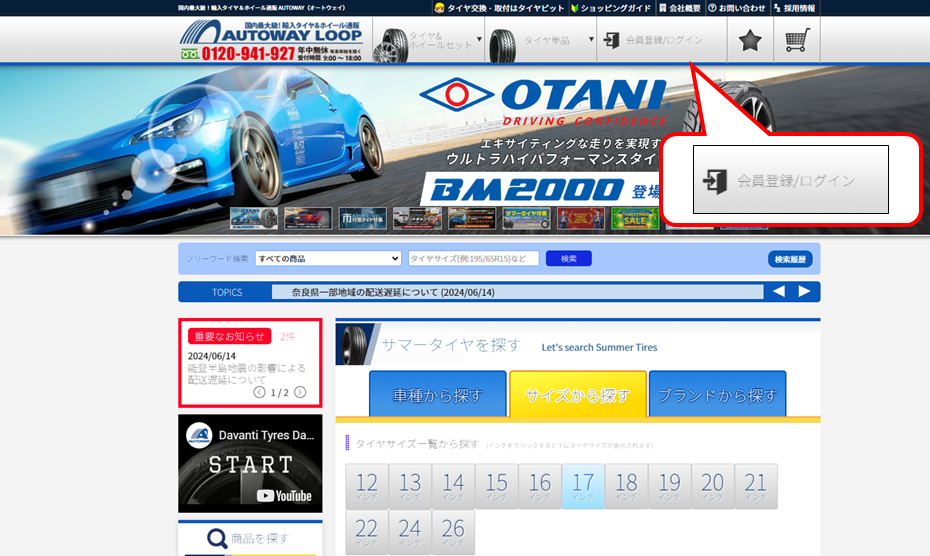Image resolution: width=930 pixels, height=556 pixels.
Task: Open タイヤ交換・取付はタイヤピット link
Action: pos(499,8)
